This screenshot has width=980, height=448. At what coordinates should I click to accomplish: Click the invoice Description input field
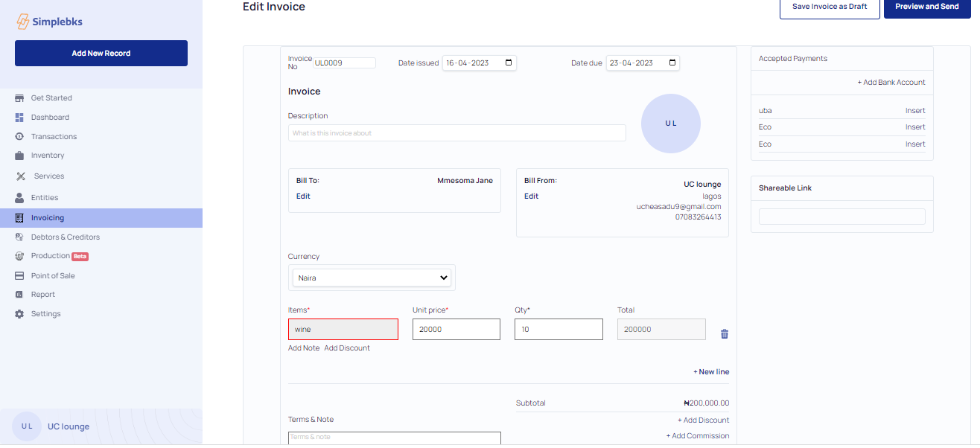tap(457, 133)
